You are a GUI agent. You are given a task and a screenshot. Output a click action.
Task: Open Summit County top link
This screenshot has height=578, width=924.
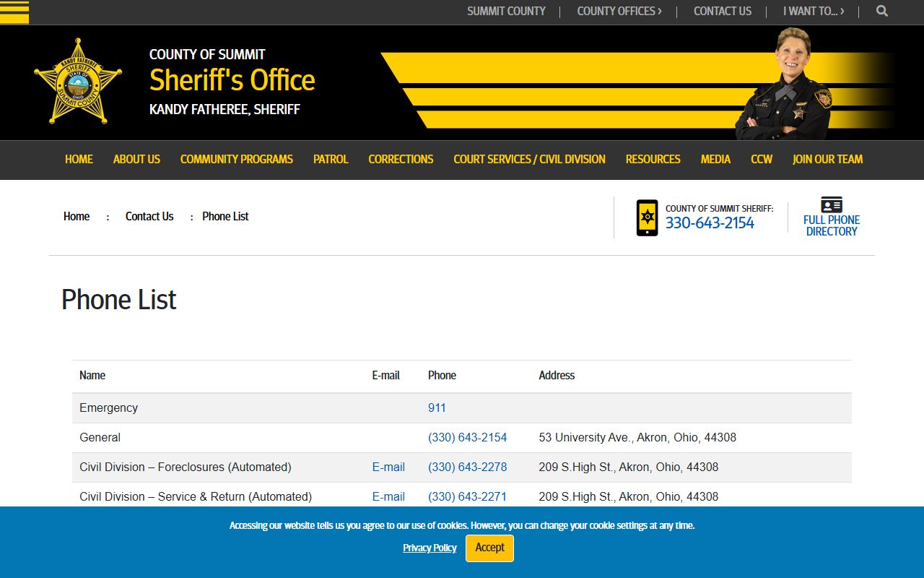click(506, 11)
